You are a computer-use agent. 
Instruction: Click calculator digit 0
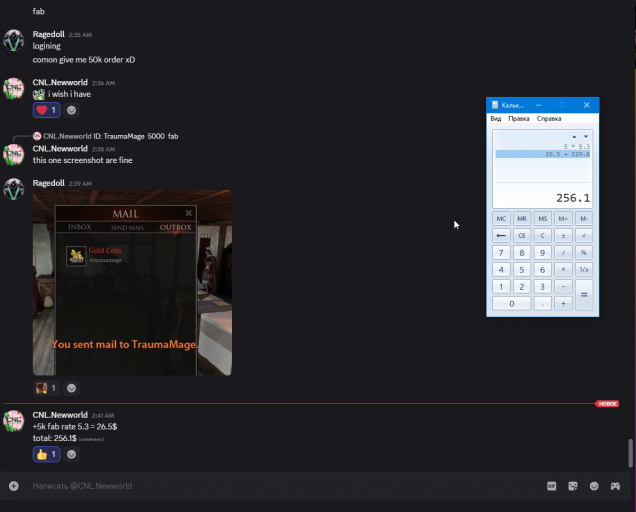click(511, 303)
